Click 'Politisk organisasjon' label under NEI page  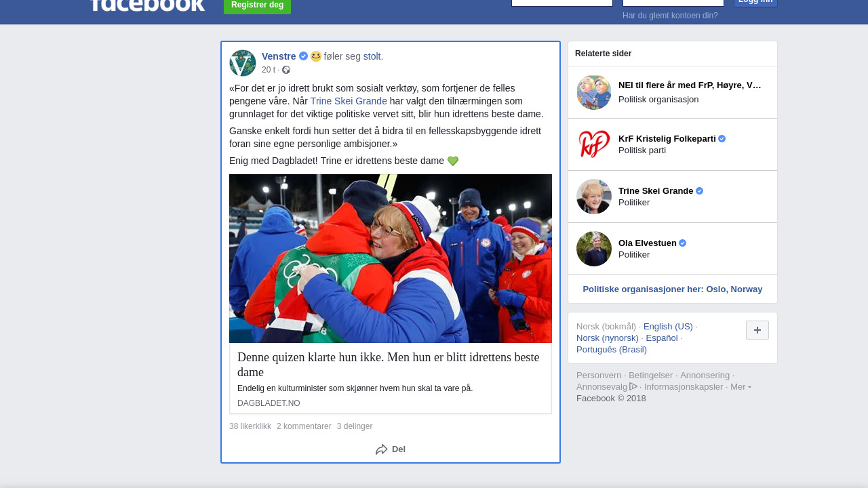coord(658,100)
